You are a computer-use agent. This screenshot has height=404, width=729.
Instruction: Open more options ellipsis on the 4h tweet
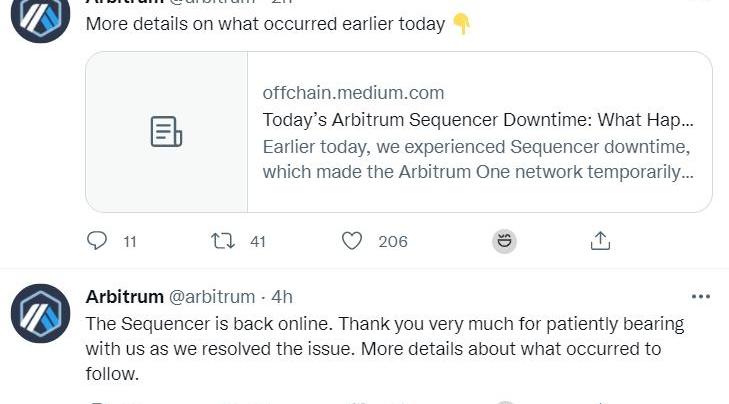[x=701, y=297]
